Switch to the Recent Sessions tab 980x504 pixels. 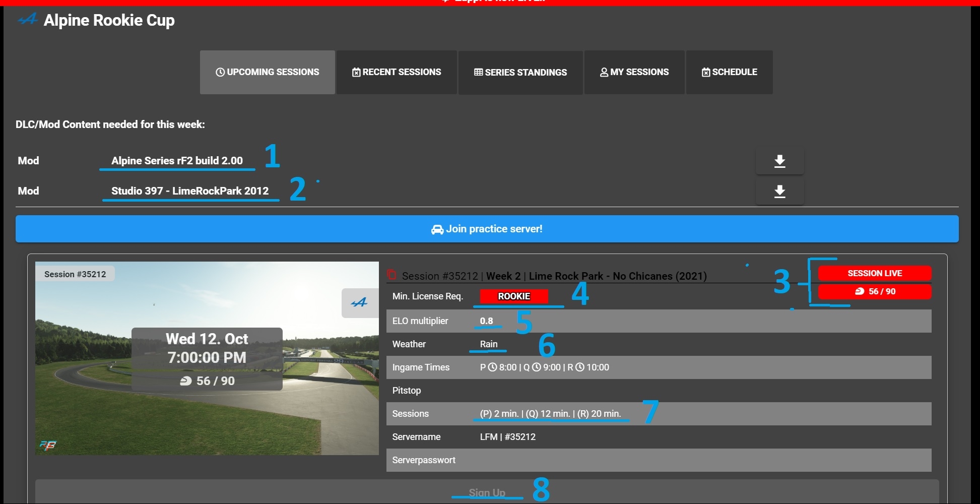(397, 72)
